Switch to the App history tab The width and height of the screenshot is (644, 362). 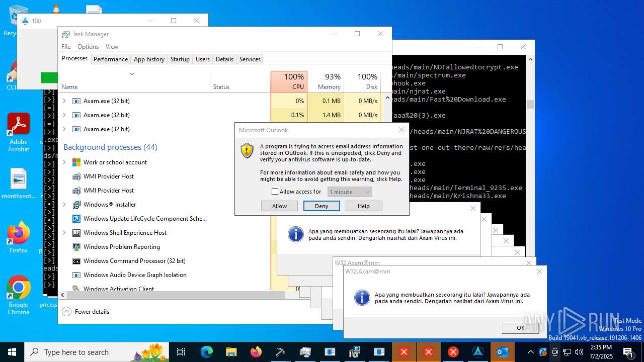pyautogui.click(x=149, y=59)
